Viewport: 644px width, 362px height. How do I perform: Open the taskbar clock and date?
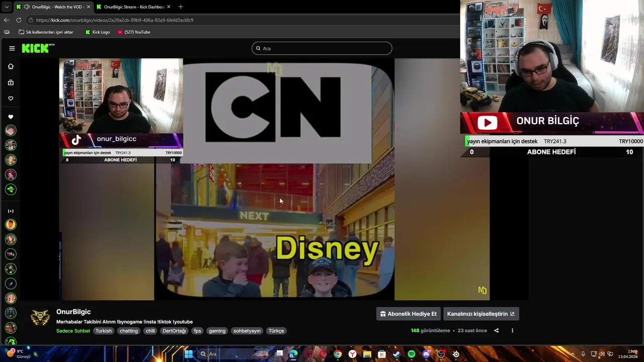click(627, 354)
